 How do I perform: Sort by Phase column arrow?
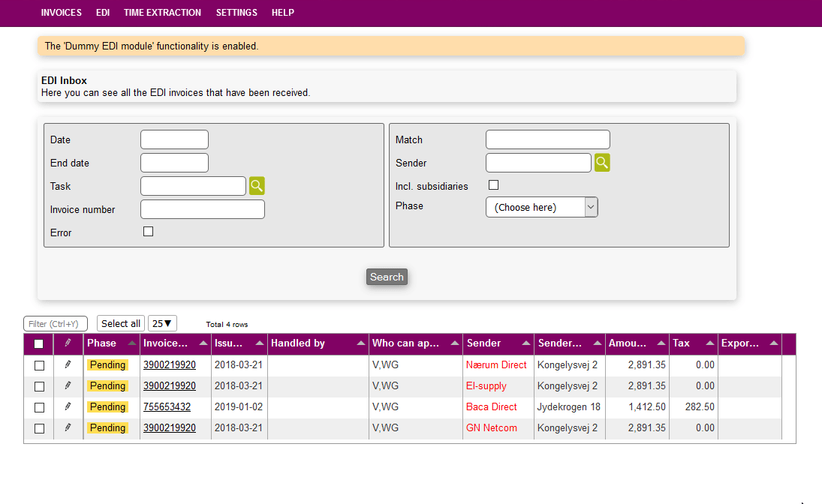tap(132, 343)
